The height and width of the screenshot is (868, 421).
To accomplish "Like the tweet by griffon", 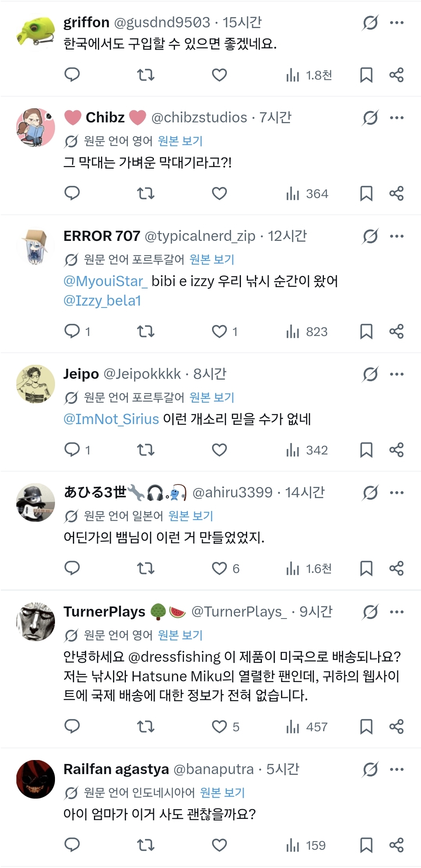I will pos(219,74).
